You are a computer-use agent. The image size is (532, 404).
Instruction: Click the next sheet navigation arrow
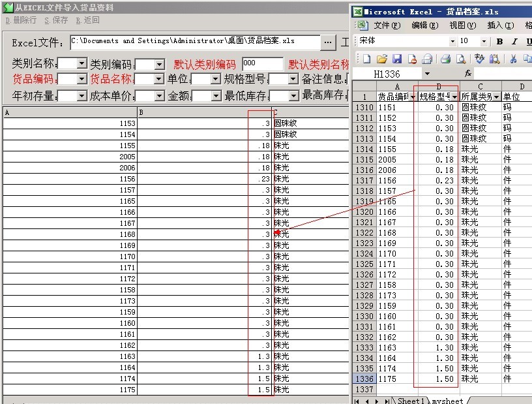[377, 401]
